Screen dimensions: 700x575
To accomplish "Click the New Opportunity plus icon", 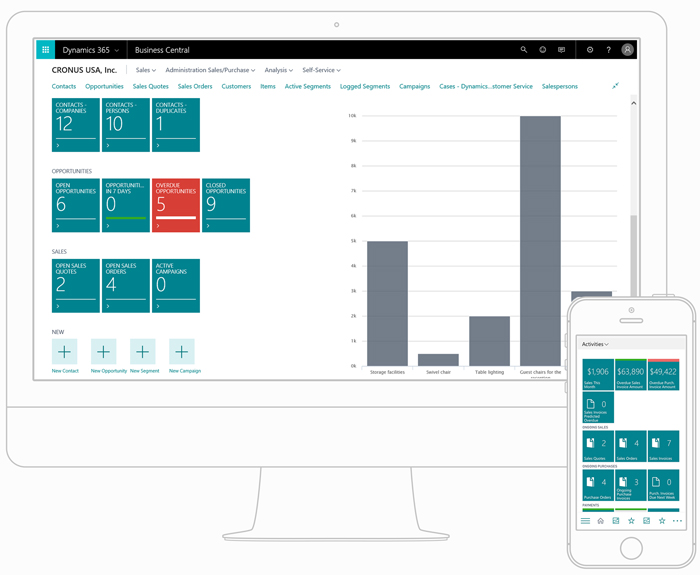I will (104, 351).
